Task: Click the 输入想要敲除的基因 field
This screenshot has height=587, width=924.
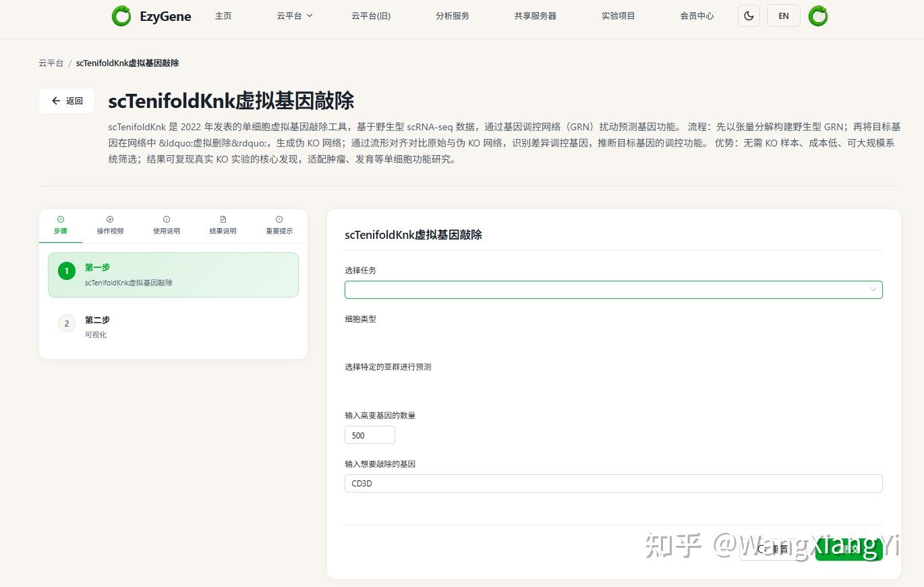Action: [613, 483]
